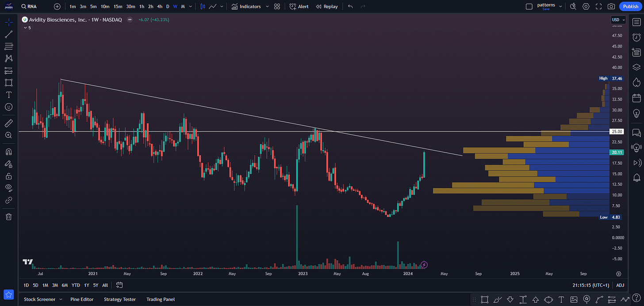Viewport: 644px width, 306px height.
Task: Open the Trading Panel tab
Action: 161,299
